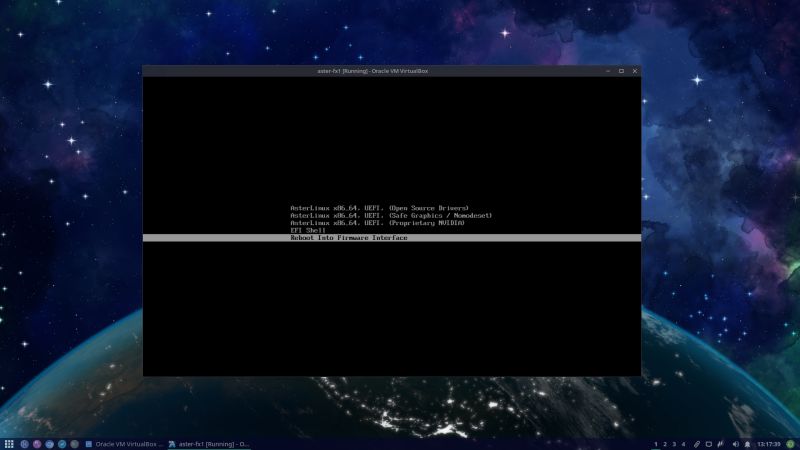
Task: Open the volume speaker tray icon
Action: coord(735,444)
